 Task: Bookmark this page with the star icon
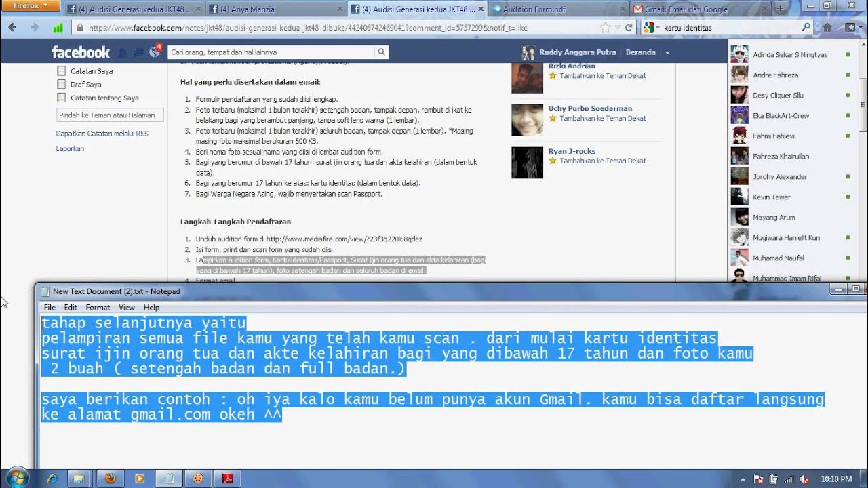(605, 28)
